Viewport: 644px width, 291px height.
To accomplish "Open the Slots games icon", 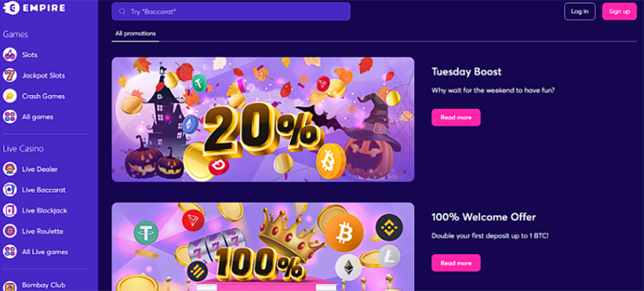I will 9,55.
